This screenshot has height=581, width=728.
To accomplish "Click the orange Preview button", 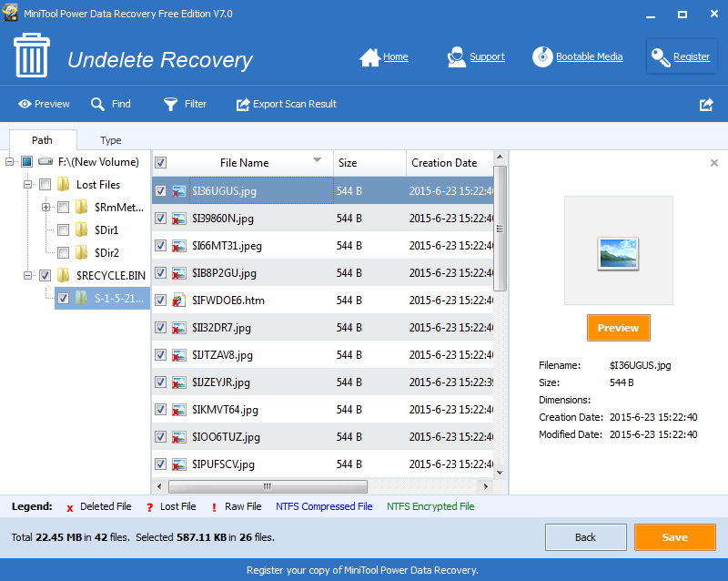I will [619, 328].
